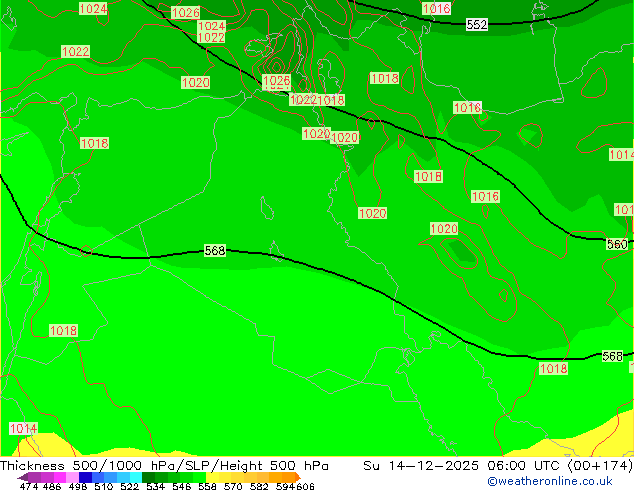Pick the cyan swatch in the thickness legend
Screen dimensions: 634x490
[x=135, y=477]
